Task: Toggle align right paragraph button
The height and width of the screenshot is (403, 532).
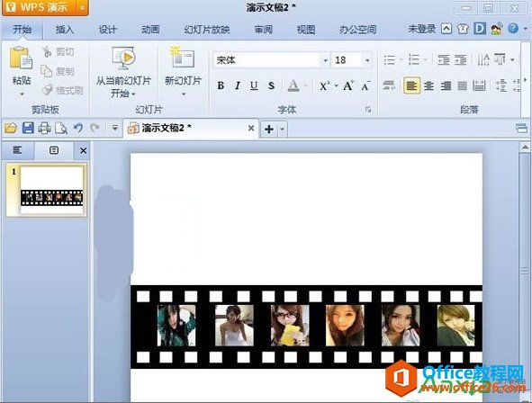Action: point(446,86)
